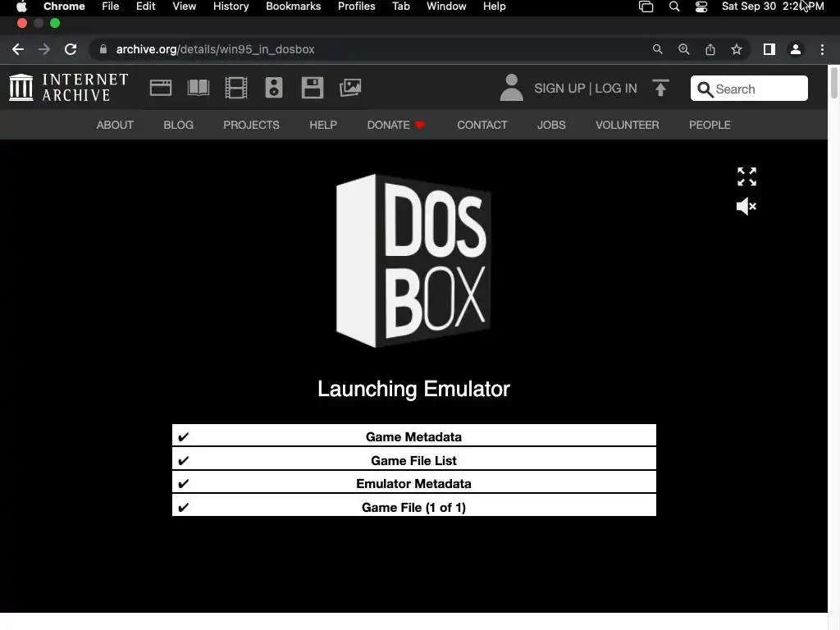
Task: Open the View menu
Action: [x=185, y=7]
